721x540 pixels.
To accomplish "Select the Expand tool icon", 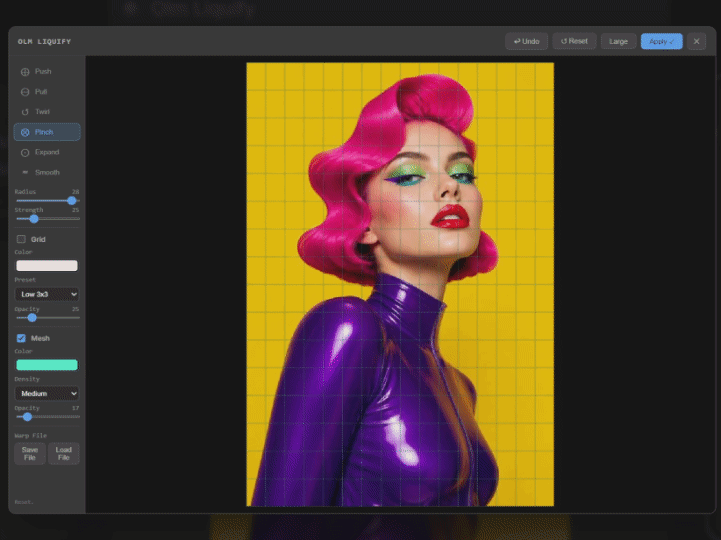I will pyautogui.click(x=25, y=153).
